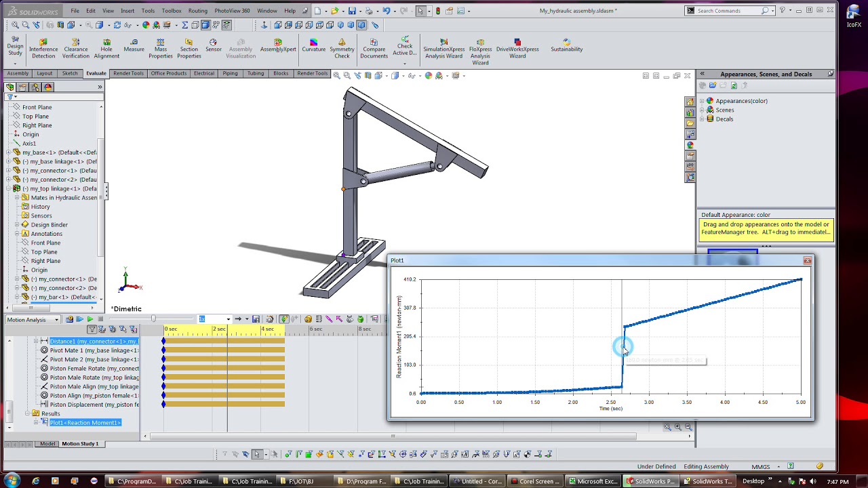The width and height of the screenshot is (868, 488).
Task: Save the animation with the disk icon
Action: pyautogui.click(x=256, y=319)
